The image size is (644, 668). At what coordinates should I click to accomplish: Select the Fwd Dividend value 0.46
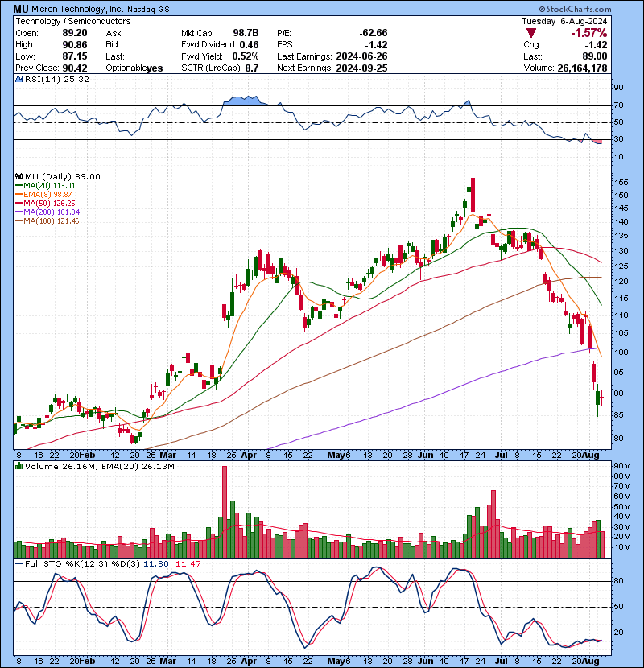point(249,45)
